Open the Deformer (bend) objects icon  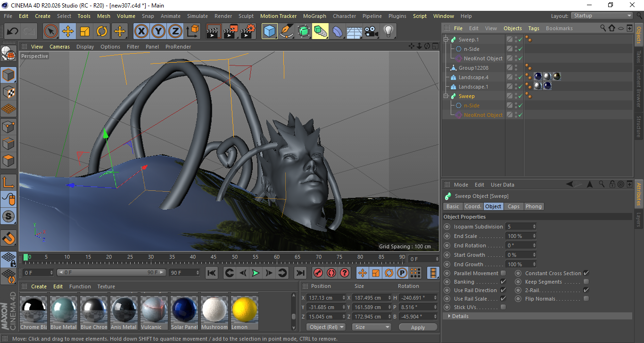[338, 32]
